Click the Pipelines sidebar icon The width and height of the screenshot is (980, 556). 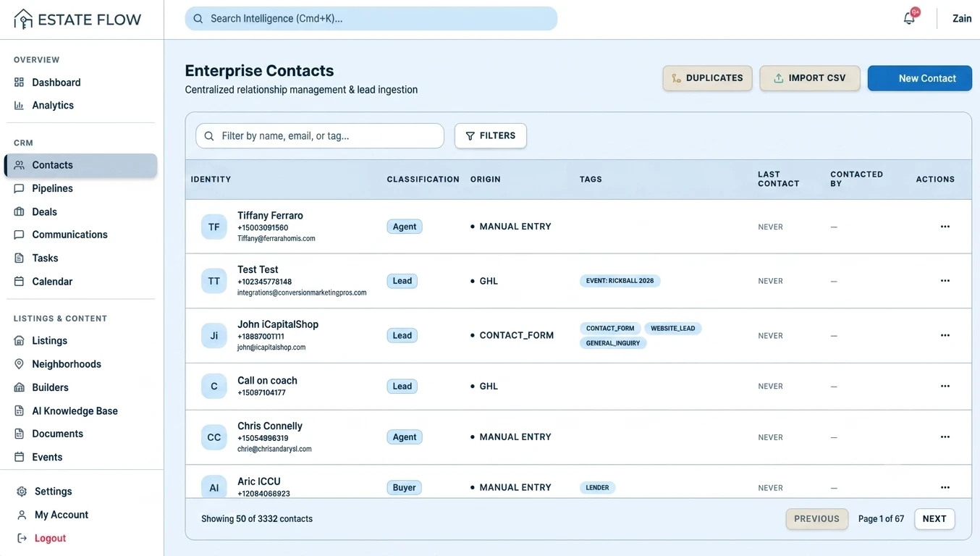(x=20, y=189)
